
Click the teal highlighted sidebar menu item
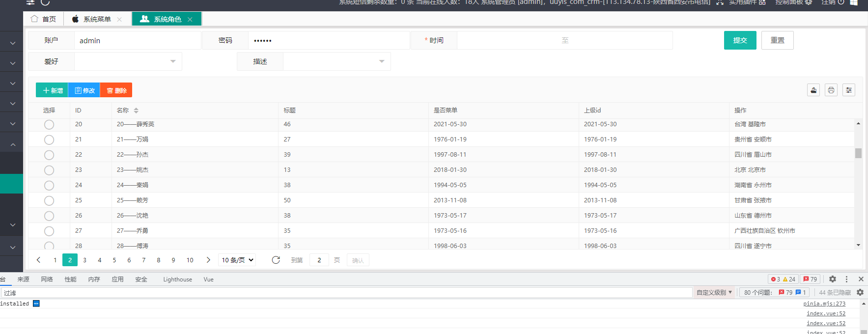coord(11,184)
